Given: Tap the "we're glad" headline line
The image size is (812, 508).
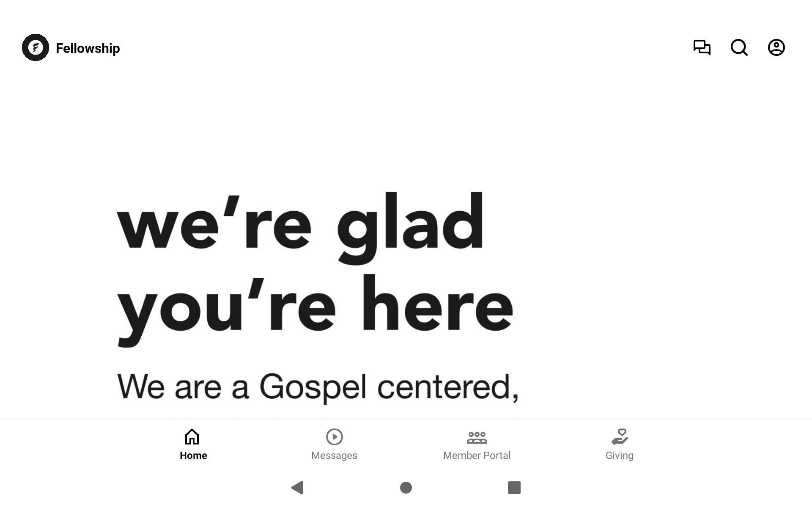Looking at the screenshot, I should (x=300, y=224).
